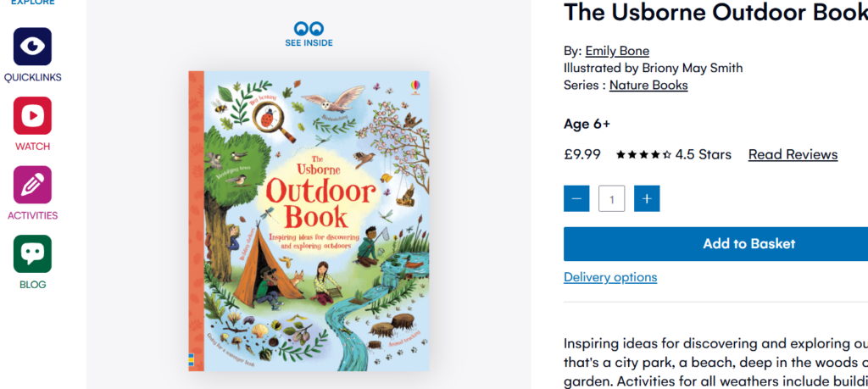This screenshot has width=868, height=389.
Task: Decrease quantity with the minus button
Action: tap(576, 198)
